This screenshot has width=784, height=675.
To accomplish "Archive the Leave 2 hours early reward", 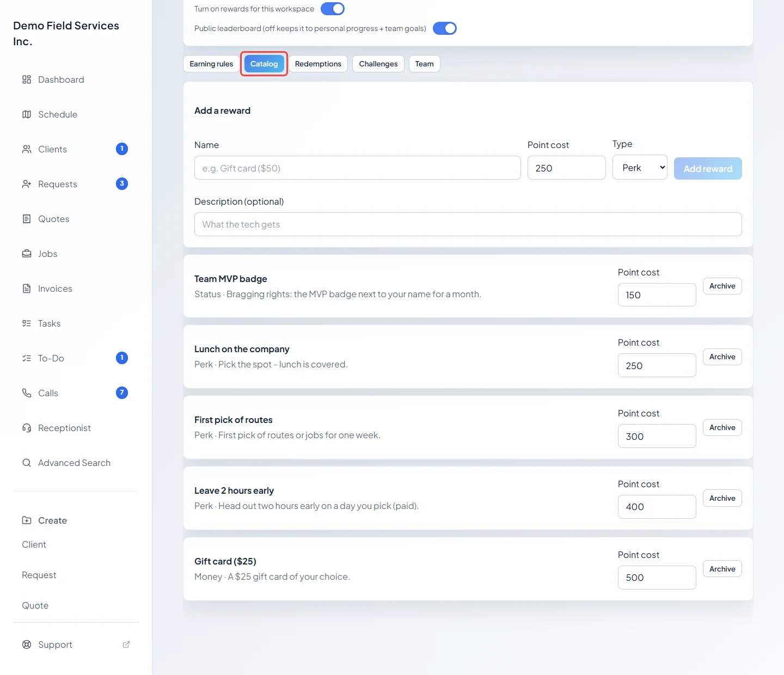I will click(722, 498).
